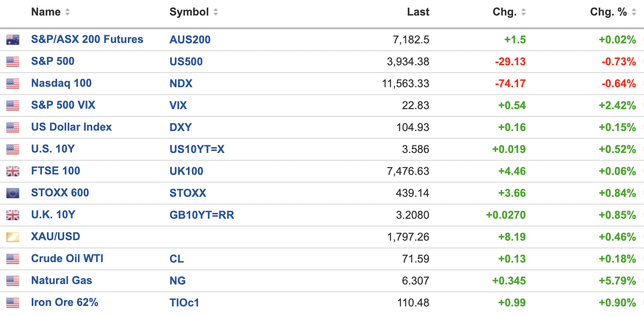The width and height of the screenshot is (644, 316).
Task: Sort by Symbol using its sort arrows
Action: [216, 12]
